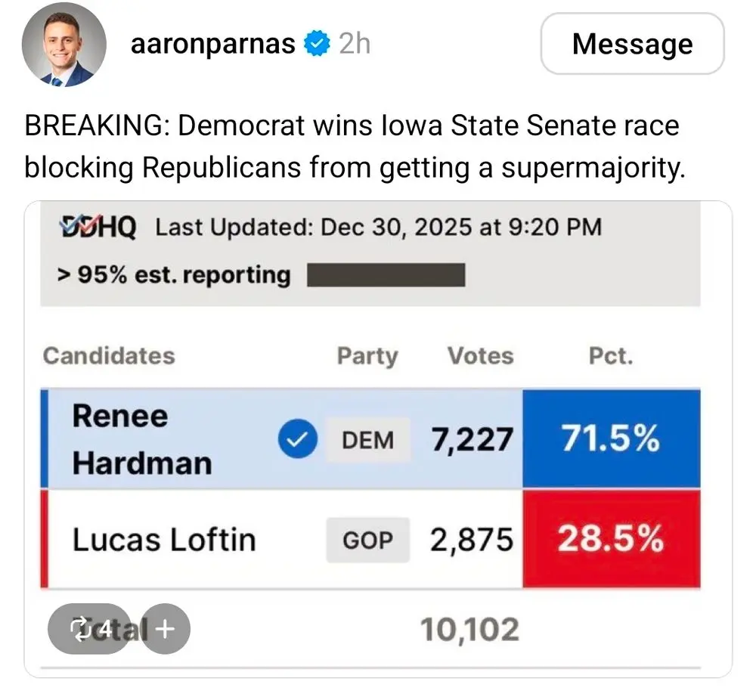
Task: Click the red 28.5% percentage cell
Action: tap(611, 540)
